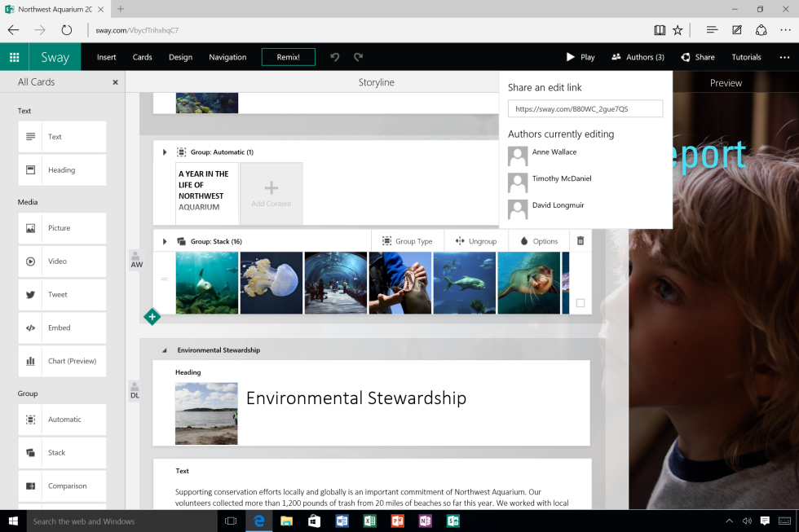Open the Insert menu
799x532 pixels.
(106, 57)
